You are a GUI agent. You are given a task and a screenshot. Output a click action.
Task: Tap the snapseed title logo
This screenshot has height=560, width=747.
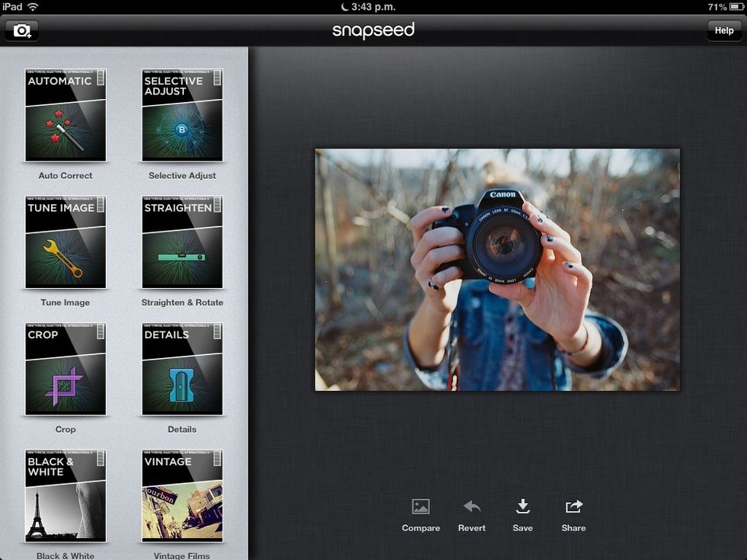pos(373,30)
